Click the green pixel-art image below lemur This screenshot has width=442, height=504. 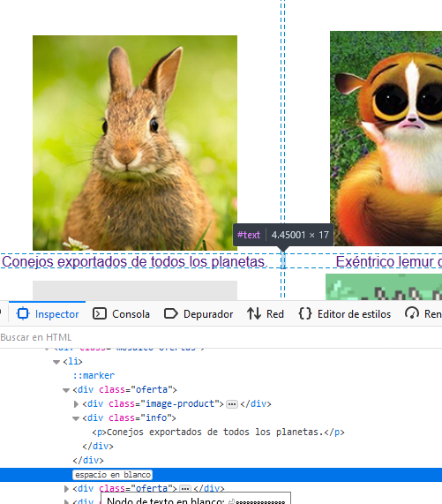tap(384, 287)
